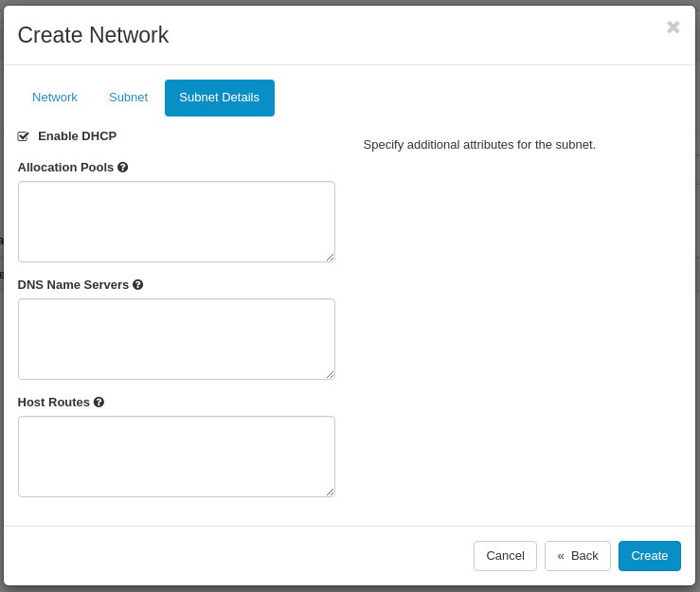Click 'Specify additional attributes for the subnet.' text
This screenshot has width=700, height=592.
click(479, 145)
